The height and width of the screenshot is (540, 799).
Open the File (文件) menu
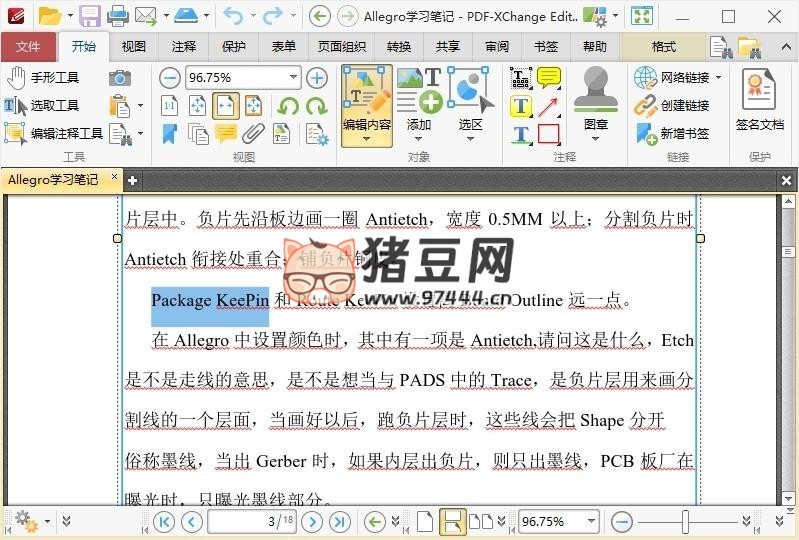[28, 47]
